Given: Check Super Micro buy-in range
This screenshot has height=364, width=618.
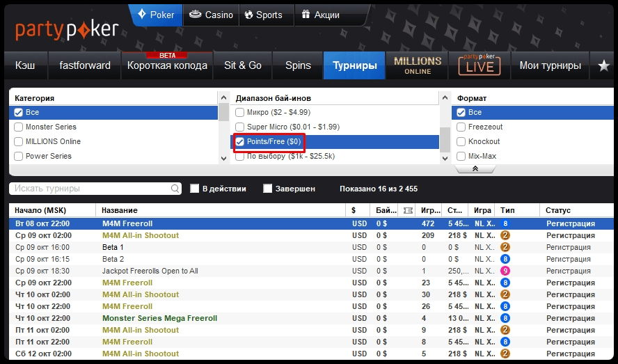Looking at the screenshot, I should (239, 127).
